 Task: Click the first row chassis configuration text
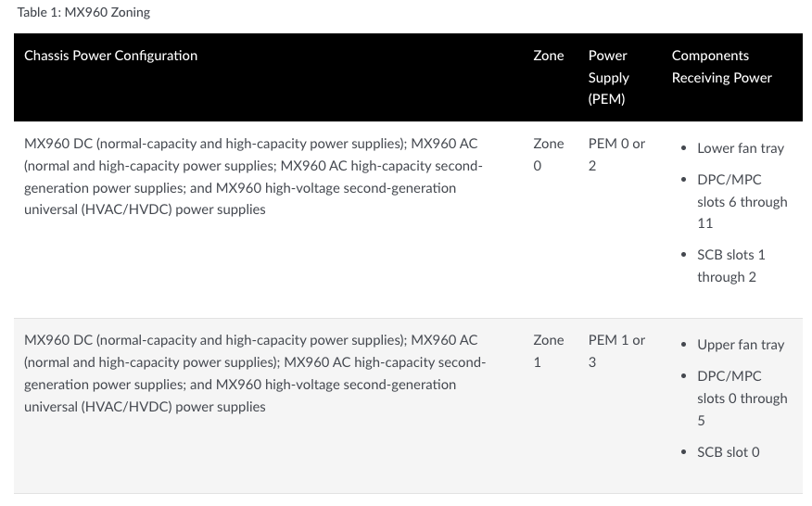253,176
